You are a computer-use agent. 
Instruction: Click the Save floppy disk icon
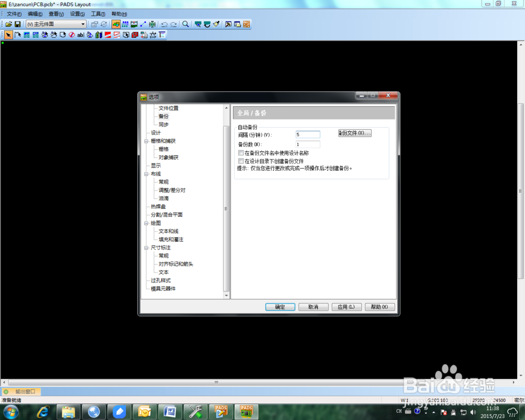[x=17, y=24]
